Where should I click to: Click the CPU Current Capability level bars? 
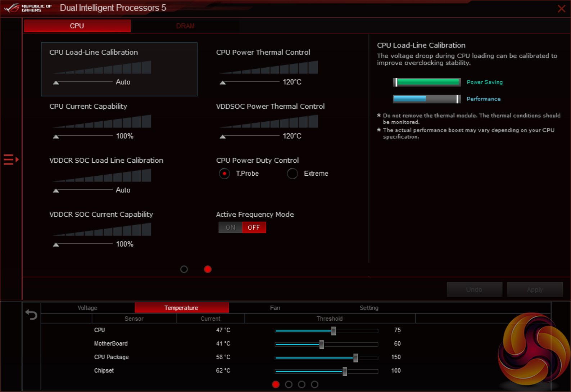click(102, 121)
